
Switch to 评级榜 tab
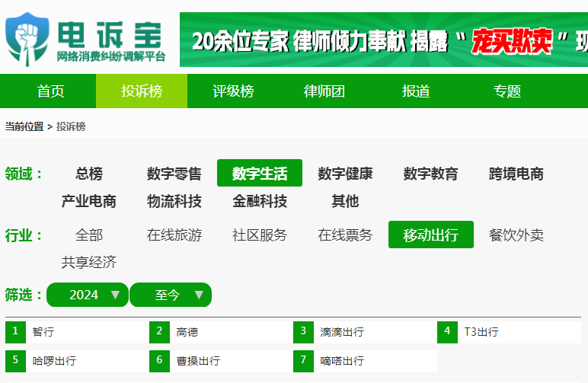pos(233,91)
